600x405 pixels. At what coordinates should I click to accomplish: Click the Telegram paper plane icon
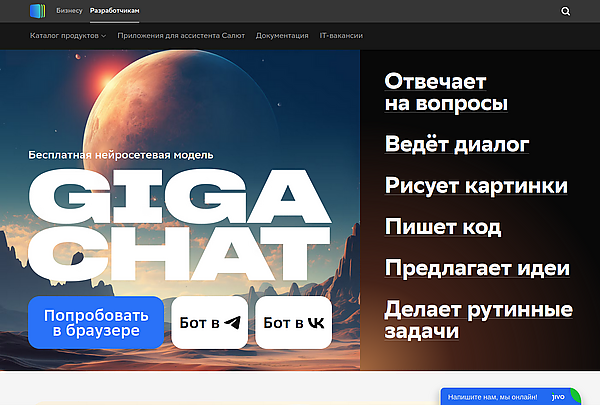(x=232, y=323)
